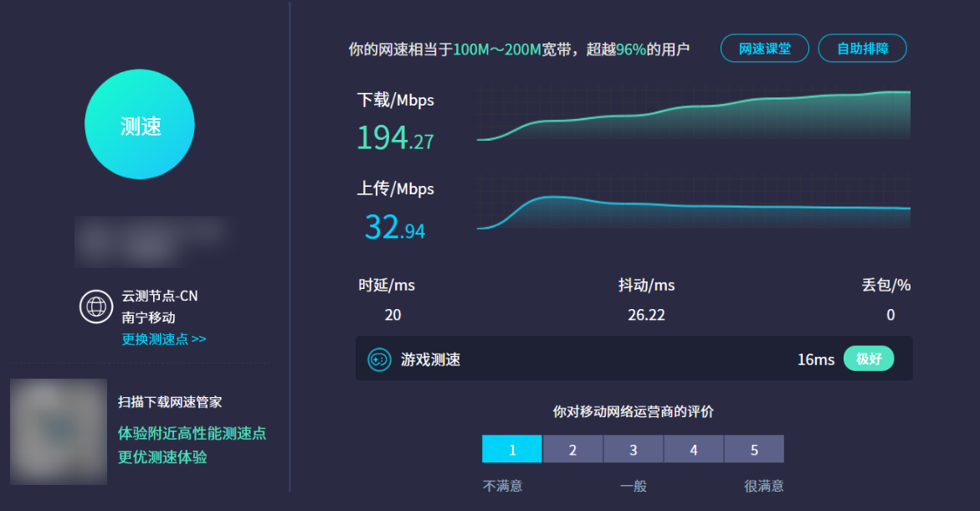This screenshot has height=511, width=980.
Task: Click the 时延/ms label
Action: coord(387,285)
